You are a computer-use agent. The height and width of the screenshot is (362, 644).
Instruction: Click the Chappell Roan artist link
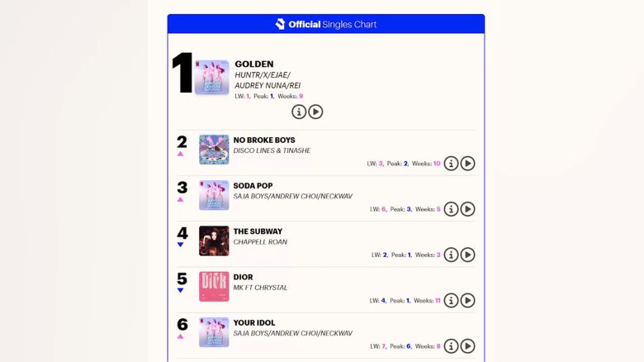pos(260,242)
